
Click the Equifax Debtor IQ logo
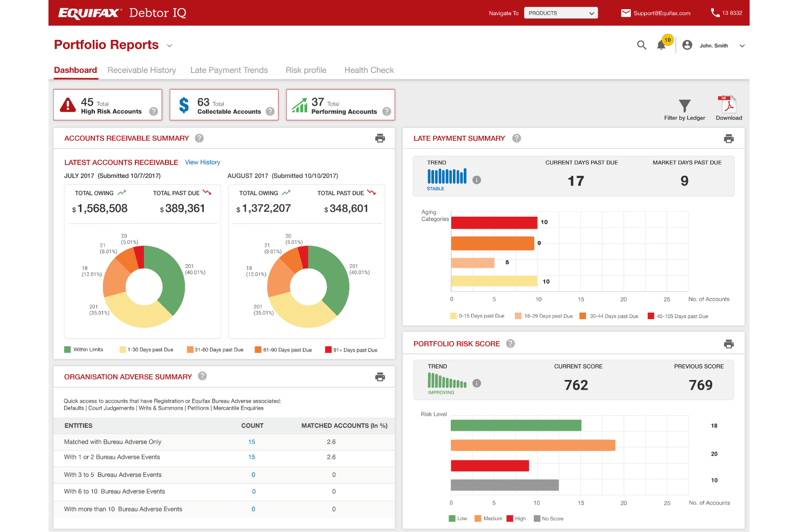point(122,13)
